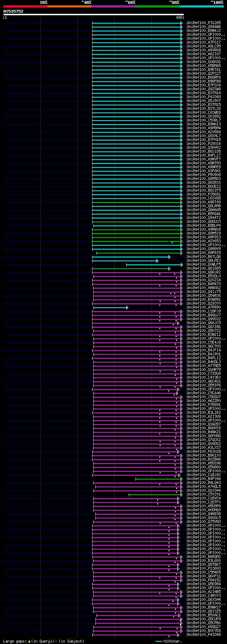Select label UniRef100_C5XRL7
Viewport: 227px width, 644px height.
(x=204, y=120)
